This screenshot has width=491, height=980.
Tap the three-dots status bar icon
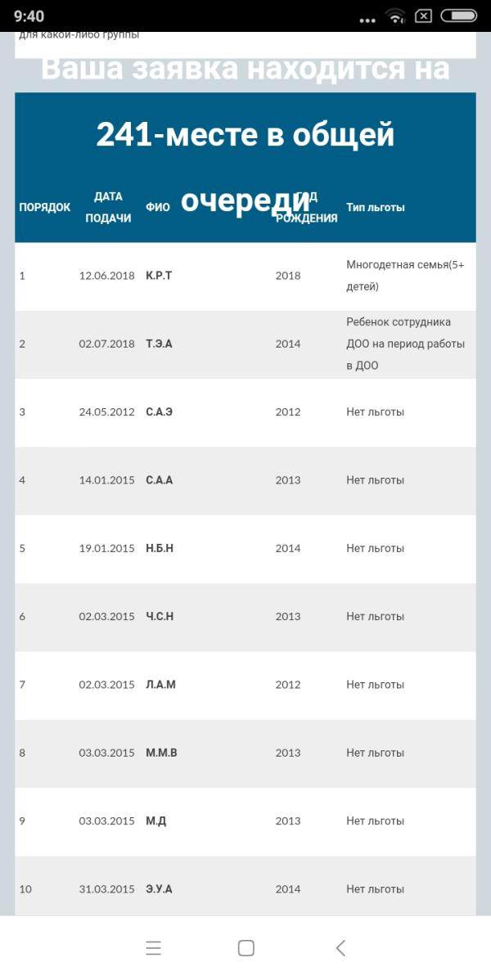pos(367,20)
